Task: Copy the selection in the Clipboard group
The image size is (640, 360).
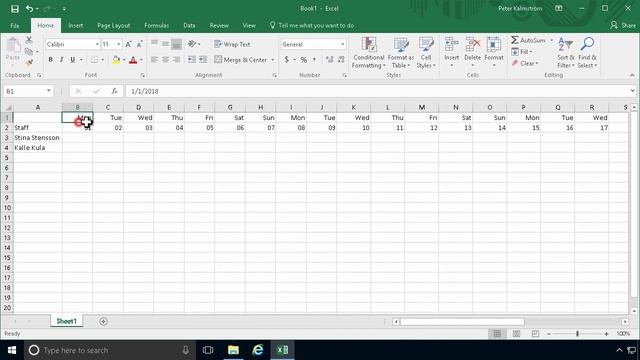Action: coord(29,52)
